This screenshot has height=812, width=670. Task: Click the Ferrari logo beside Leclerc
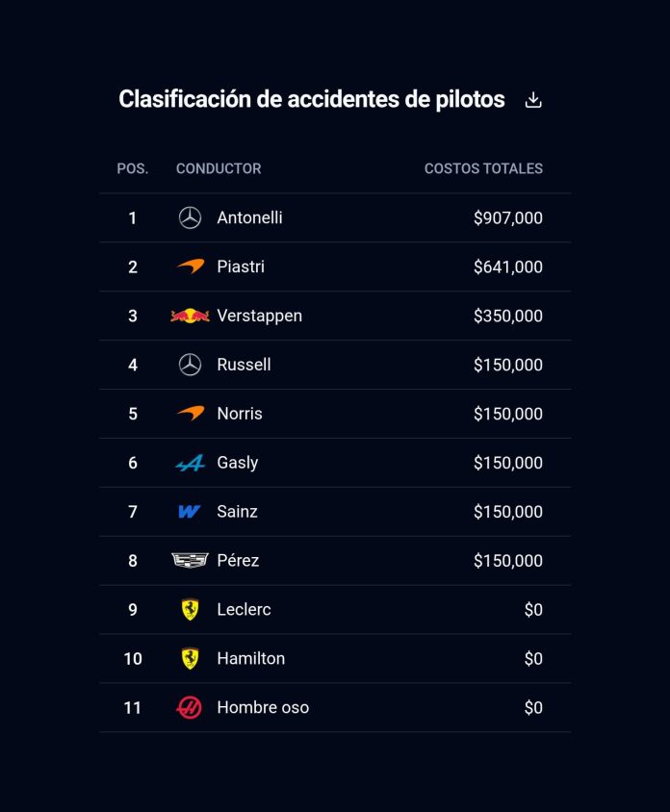click(x=190, y=609)
